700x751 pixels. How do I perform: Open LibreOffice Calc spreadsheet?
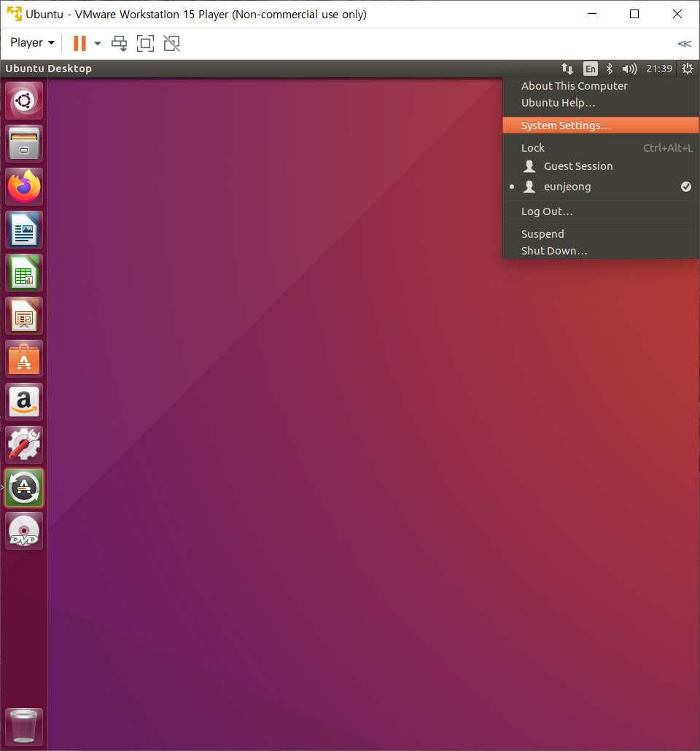click(24, 273)
